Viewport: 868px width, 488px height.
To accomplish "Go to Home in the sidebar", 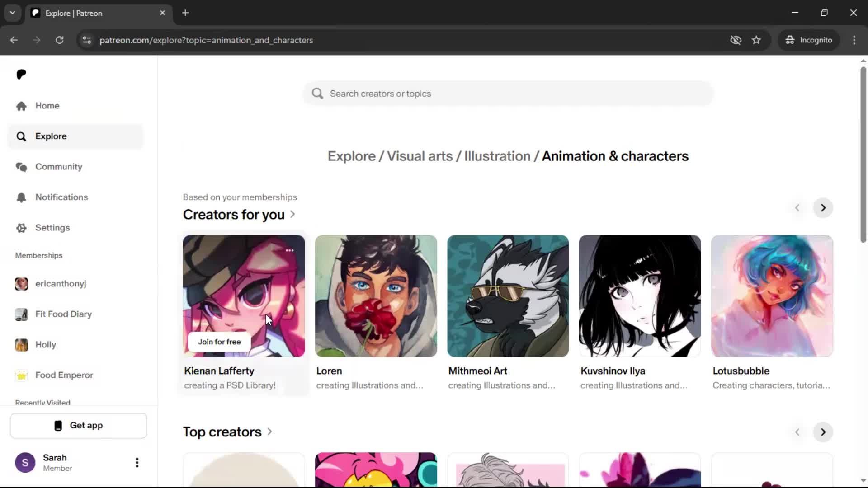I will pyautogui.click(x=75, y=106).
